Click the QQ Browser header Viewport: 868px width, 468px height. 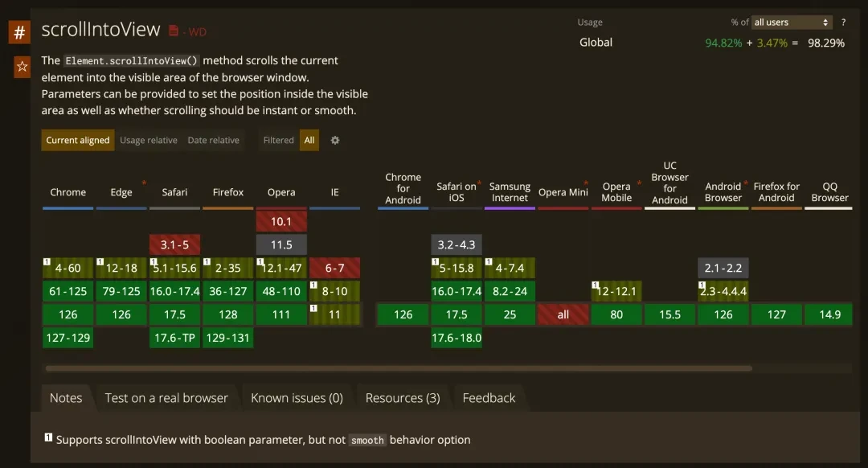(829, 192)
